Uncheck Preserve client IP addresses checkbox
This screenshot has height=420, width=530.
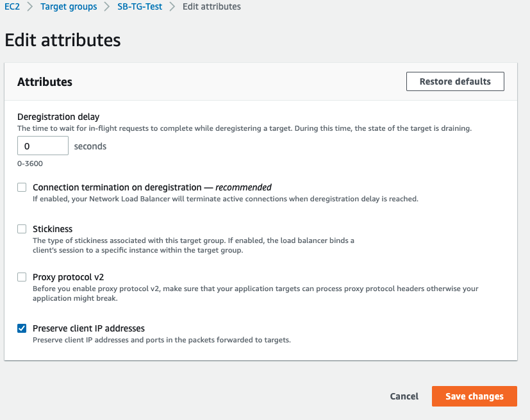coord(22,329)
